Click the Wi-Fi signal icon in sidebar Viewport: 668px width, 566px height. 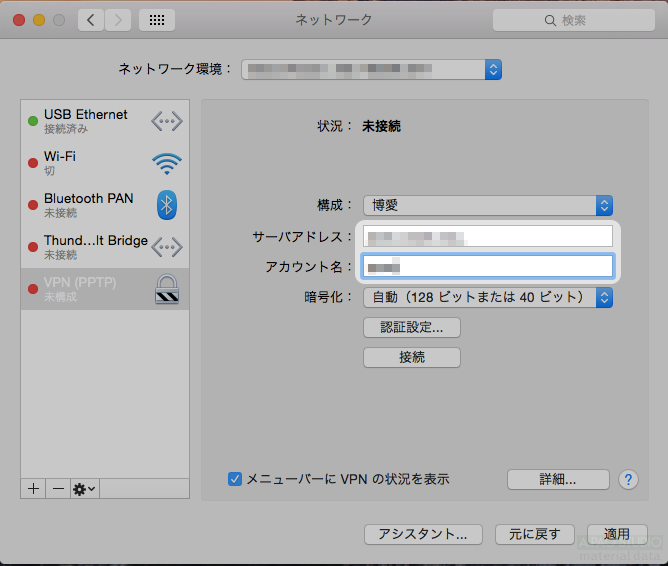pyautogui.click(x=167, y=163)
